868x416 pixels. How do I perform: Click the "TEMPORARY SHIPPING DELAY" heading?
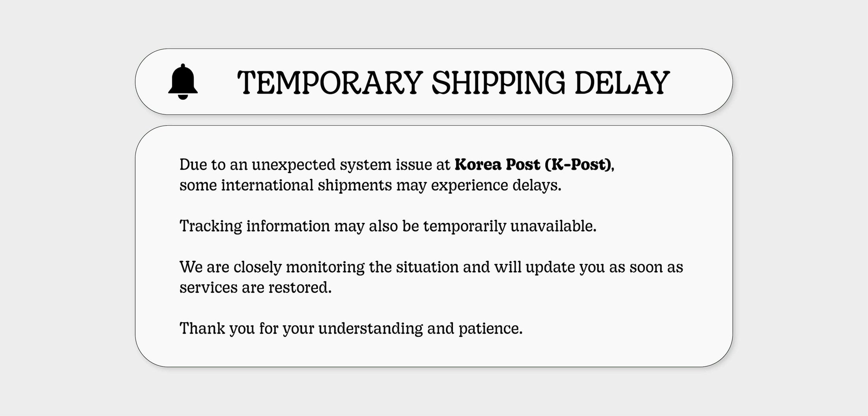(453, 82)
